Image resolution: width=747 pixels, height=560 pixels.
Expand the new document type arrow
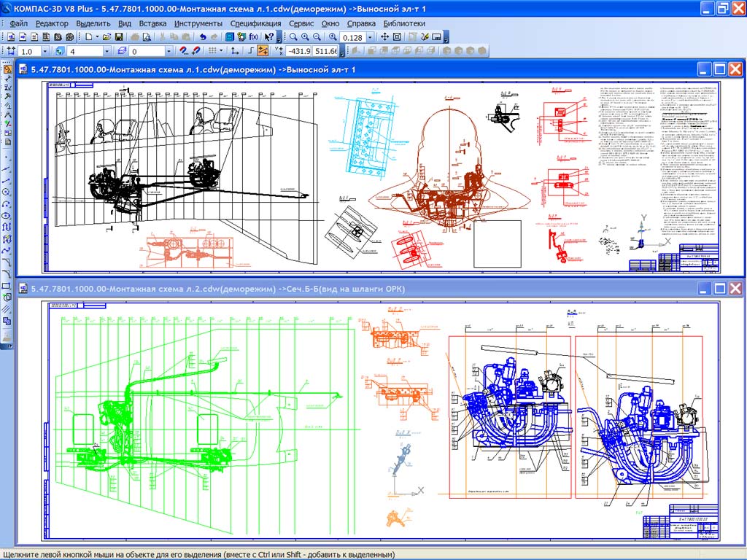pyautogui.click(x=97, y=36)
